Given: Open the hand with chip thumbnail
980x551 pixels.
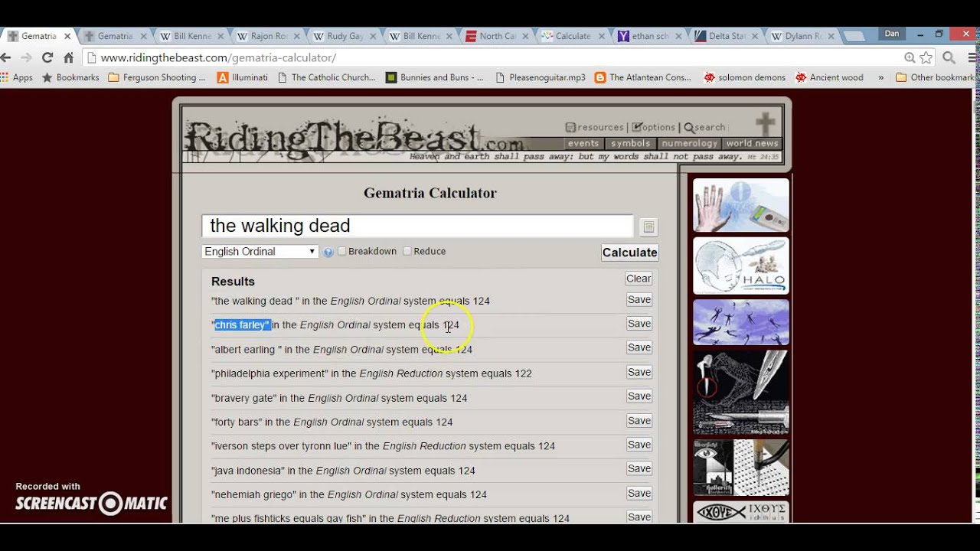Looking at the screenshot, I should click(741, 205).
